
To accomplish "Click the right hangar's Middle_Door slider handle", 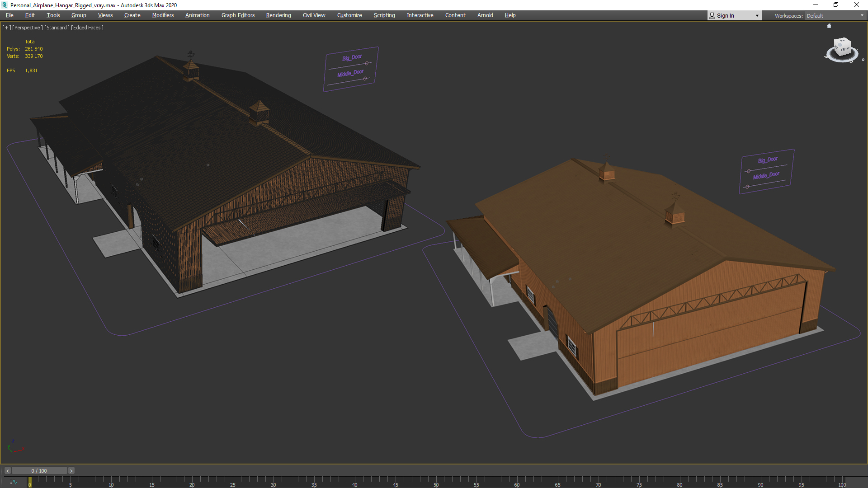I will [x=747, y=187].
